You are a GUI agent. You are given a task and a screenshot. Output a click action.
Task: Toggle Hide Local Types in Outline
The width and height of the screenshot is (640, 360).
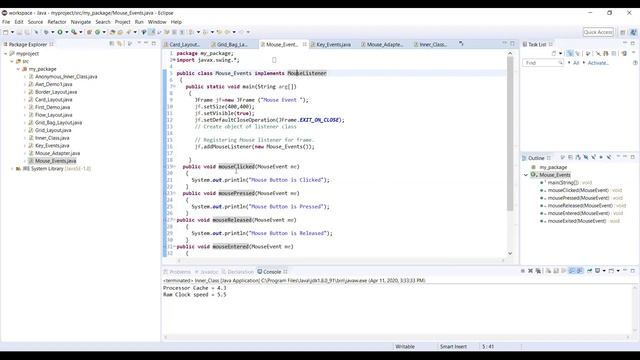609,157
